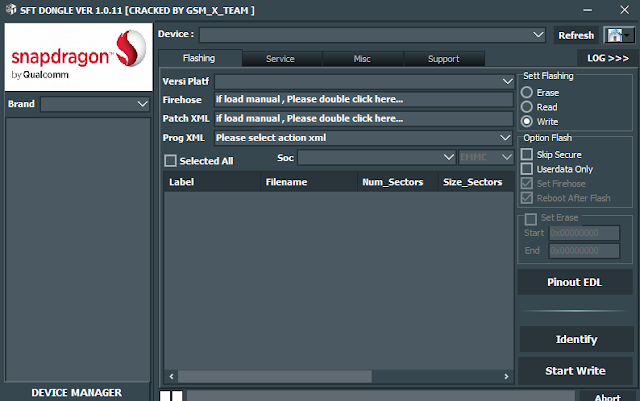Click the horizontal scrollbar thumb

[x=275, y=376]
